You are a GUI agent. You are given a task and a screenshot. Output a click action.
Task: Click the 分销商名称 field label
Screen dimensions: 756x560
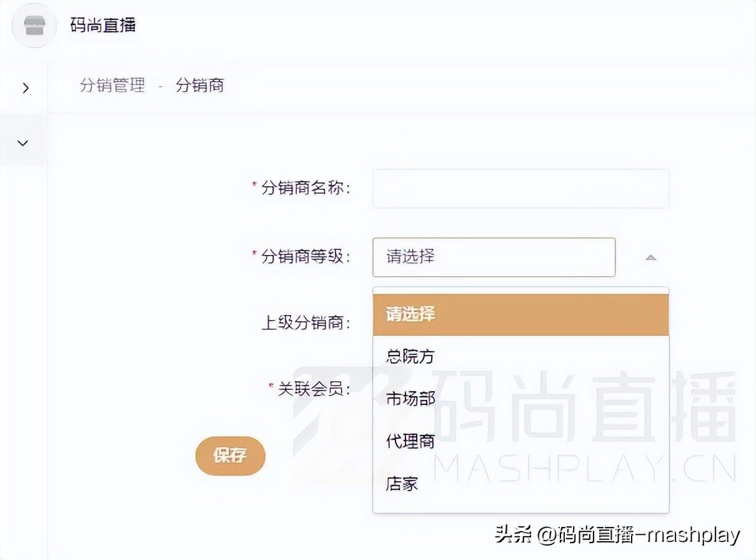(305, 187)
